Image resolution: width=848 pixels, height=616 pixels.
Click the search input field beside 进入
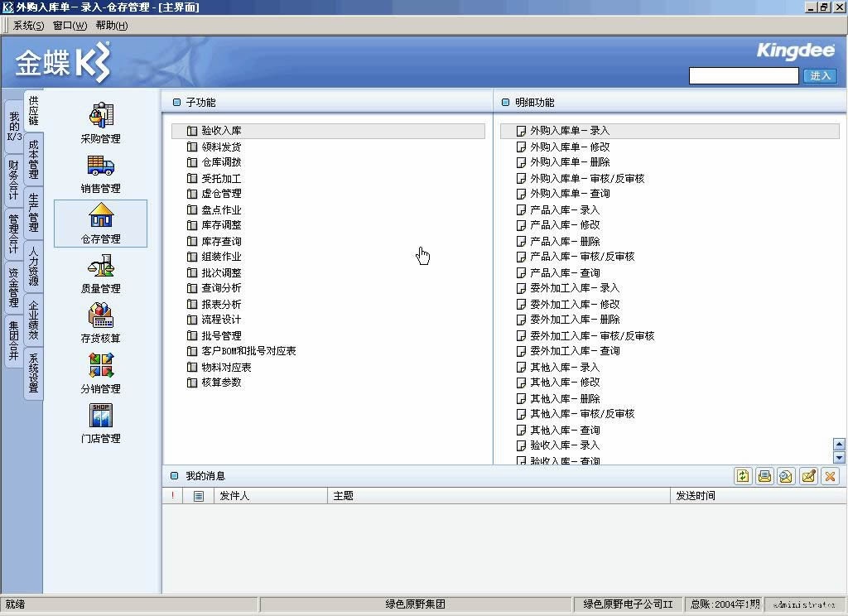point(744,75)
